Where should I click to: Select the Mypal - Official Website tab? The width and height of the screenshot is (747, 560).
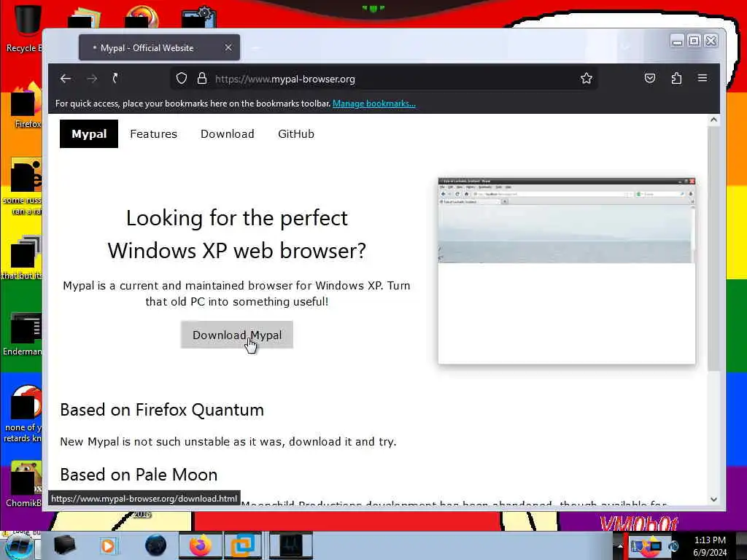[159, 47]
